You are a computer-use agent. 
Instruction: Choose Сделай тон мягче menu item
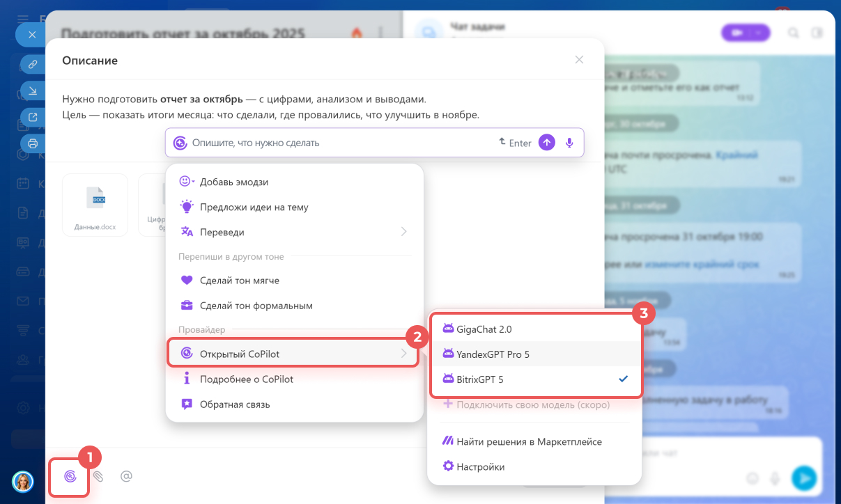point(239,281)
